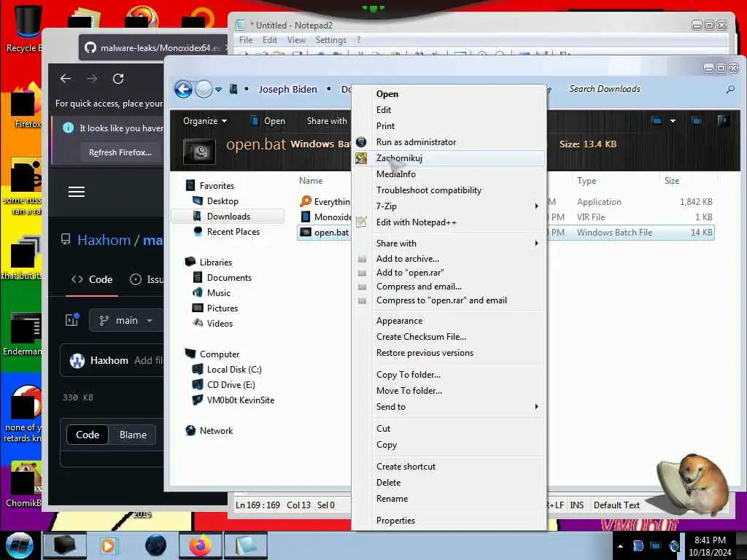This screenshot has height=560, width=747.
Task: Select VM0b0t KevinSite in navigation pane
Action: click(240, 400)
